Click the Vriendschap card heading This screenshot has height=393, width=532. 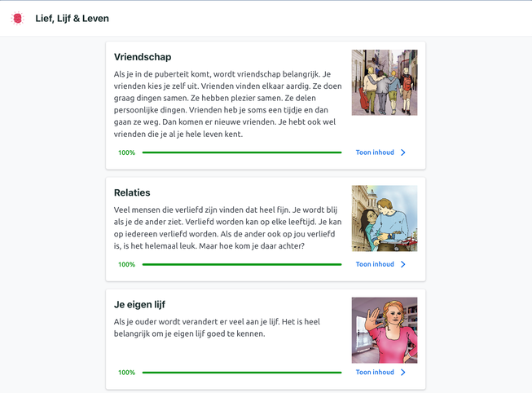[143, 57]
